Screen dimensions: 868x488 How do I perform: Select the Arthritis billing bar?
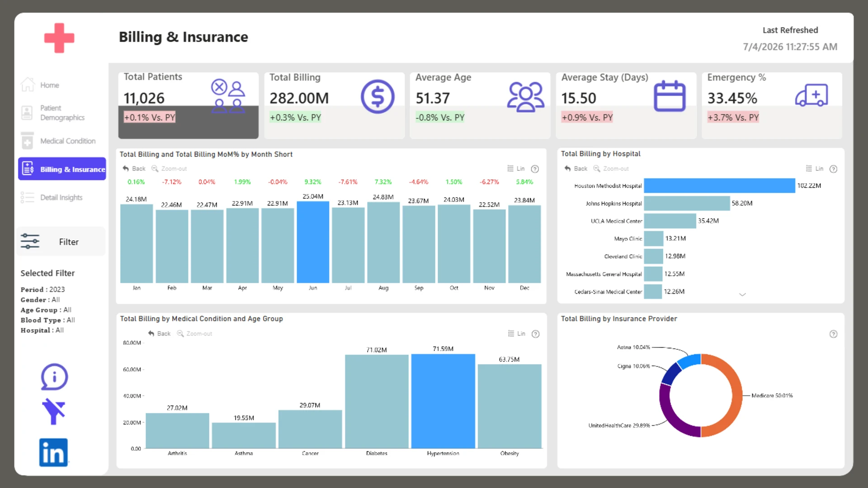pos(177,431)
